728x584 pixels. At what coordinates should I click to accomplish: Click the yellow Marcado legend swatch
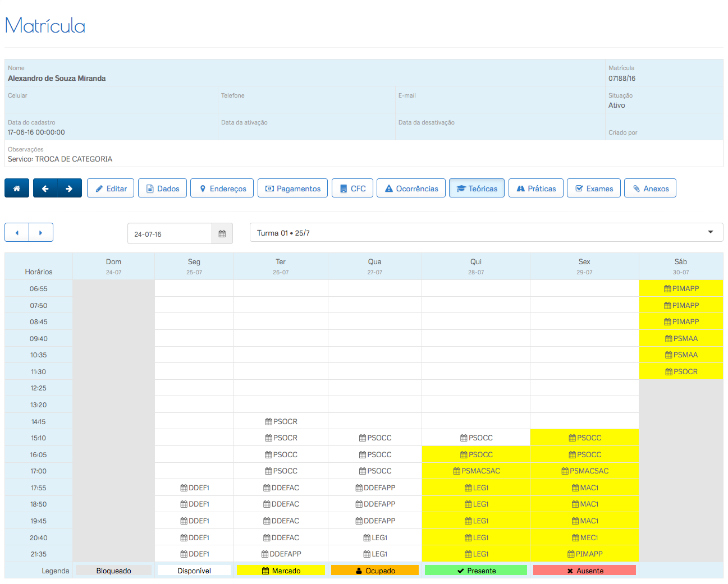(281, 571)
